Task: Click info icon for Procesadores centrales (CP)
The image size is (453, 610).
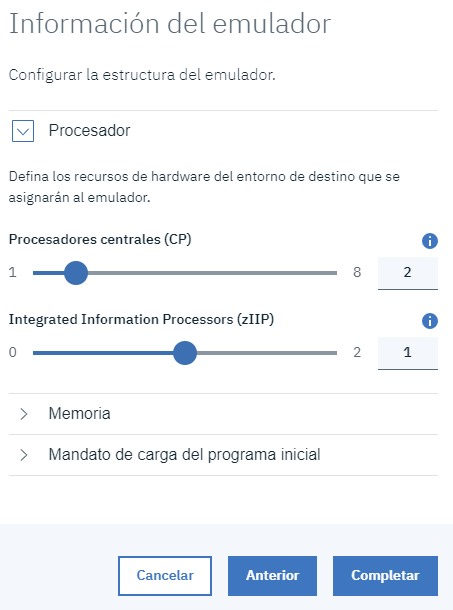Action: [x=430, y=241]
